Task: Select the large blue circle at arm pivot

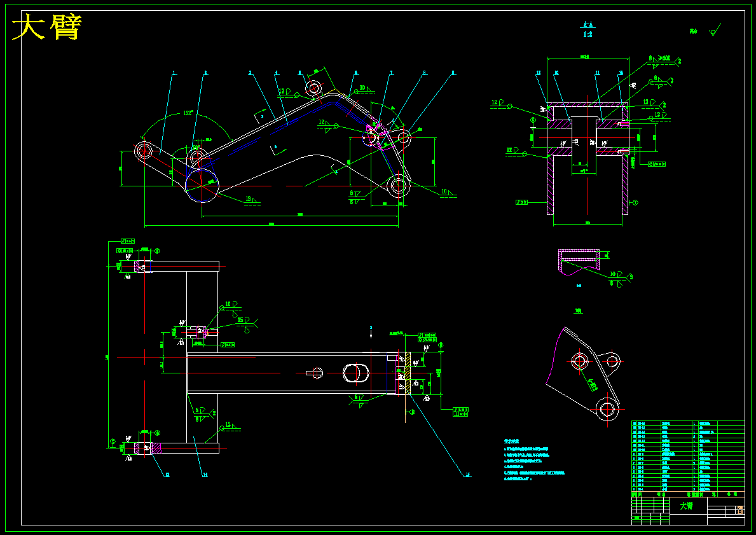Action: pyautogui.click(x=202, y=185)
